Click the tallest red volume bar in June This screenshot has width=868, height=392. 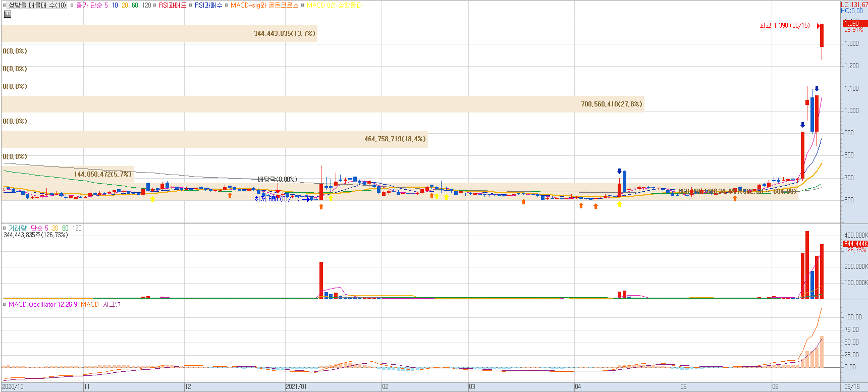(x=807, y=265)
